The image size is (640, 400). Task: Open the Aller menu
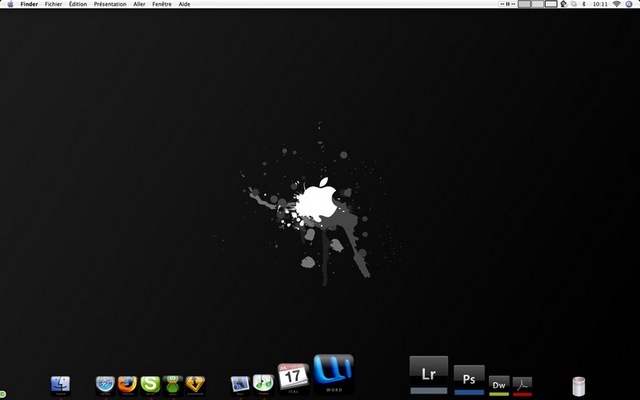(x=139, y=4)
